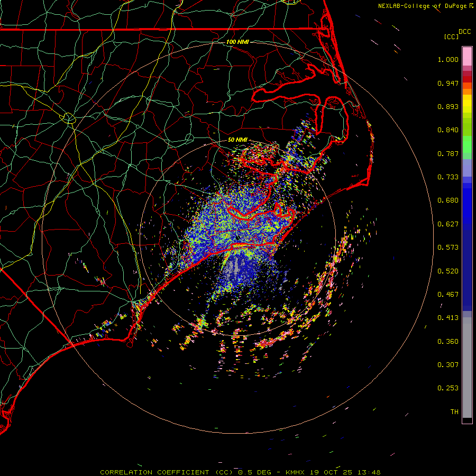Click the DCC label above the color scale
476x476 pixels.
[464, 32]
